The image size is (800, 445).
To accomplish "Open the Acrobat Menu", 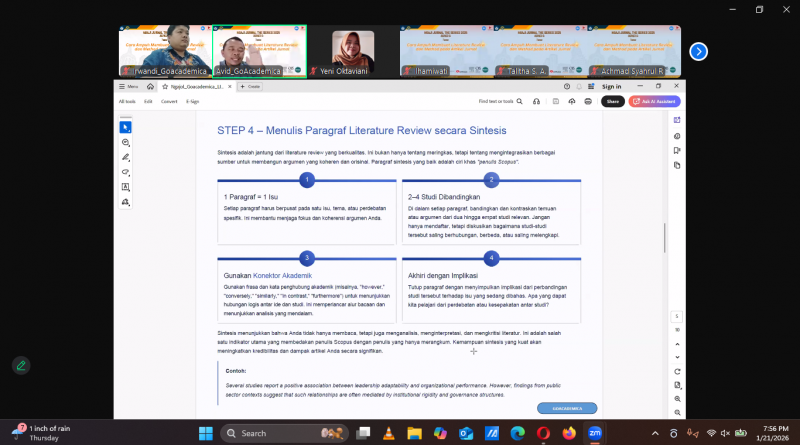I will 129,87.
